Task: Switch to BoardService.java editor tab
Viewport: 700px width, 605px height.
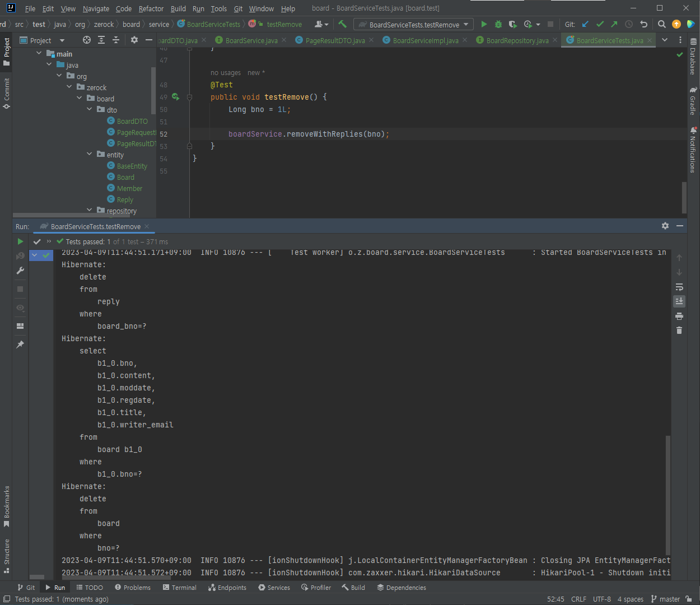Action: (x=251, y=40)
